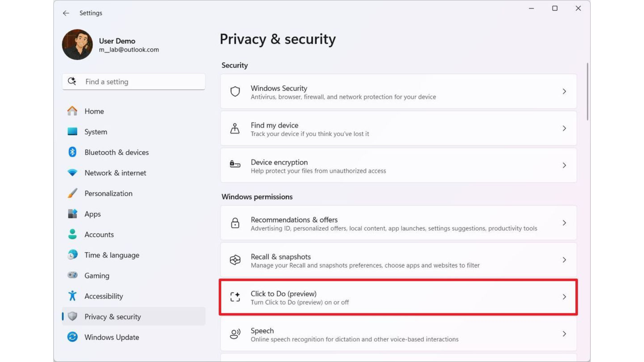Click the Click to Do preview icon
644x362 pixels.
click(x=235, y=297)
